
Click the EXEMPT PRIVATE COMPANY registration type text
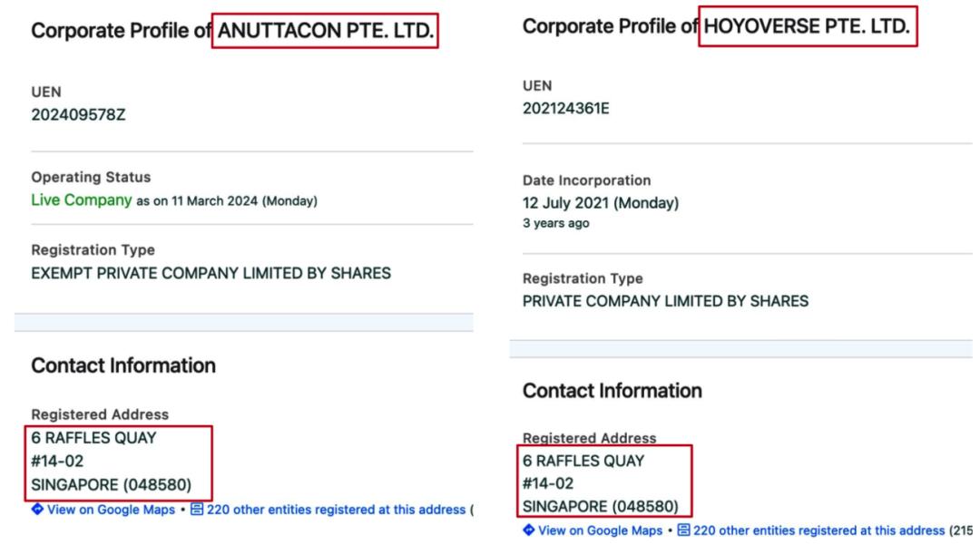click(211, 273)
